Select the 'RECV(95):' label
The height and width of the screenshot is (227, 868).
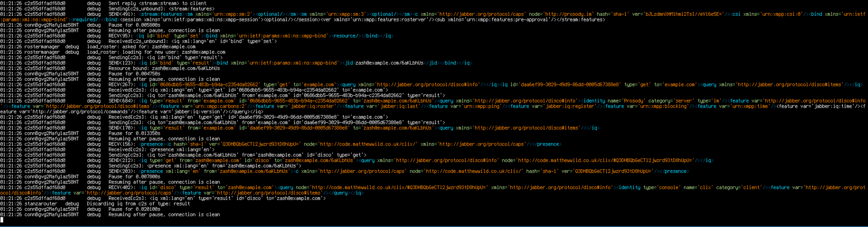click(121, 36)
